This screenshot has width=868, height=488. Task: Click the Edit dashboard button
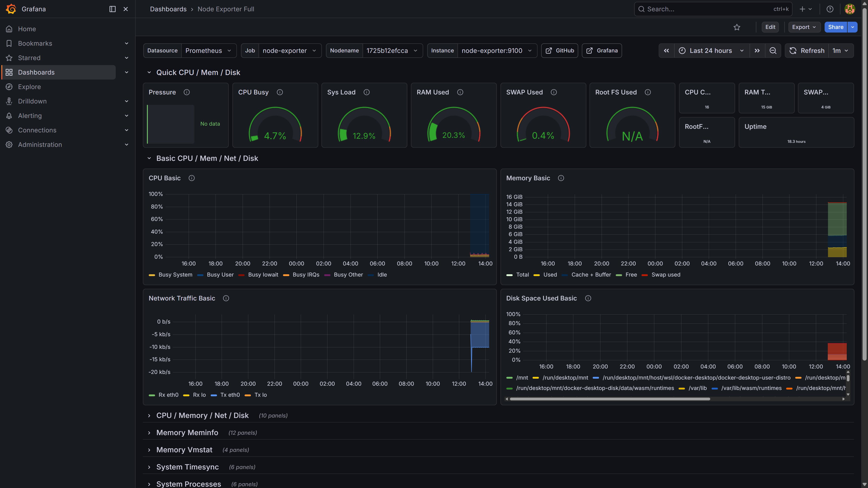(x=770, y=27)
